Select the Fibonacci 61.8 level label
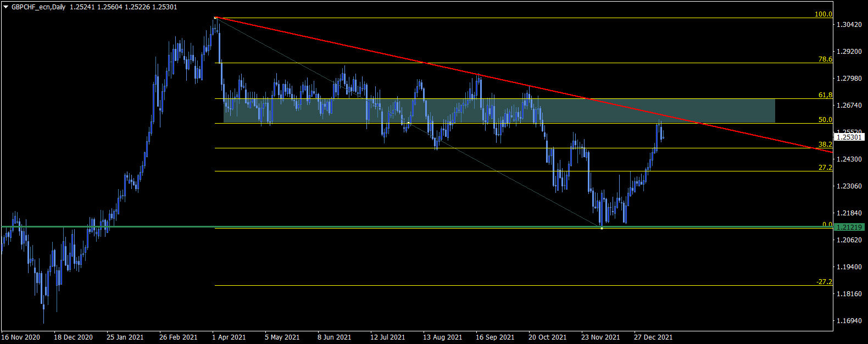The image size is (868, 344). tap(825, 95)
